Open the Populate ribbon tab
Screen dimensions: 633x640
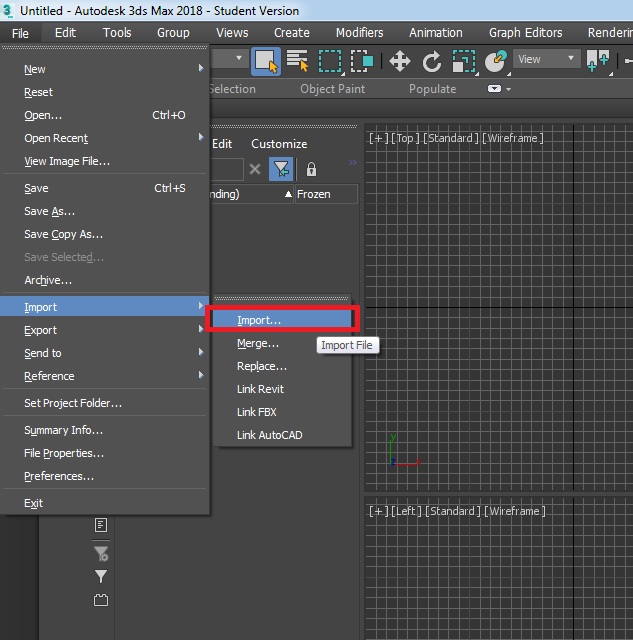(x=433, y=89)
